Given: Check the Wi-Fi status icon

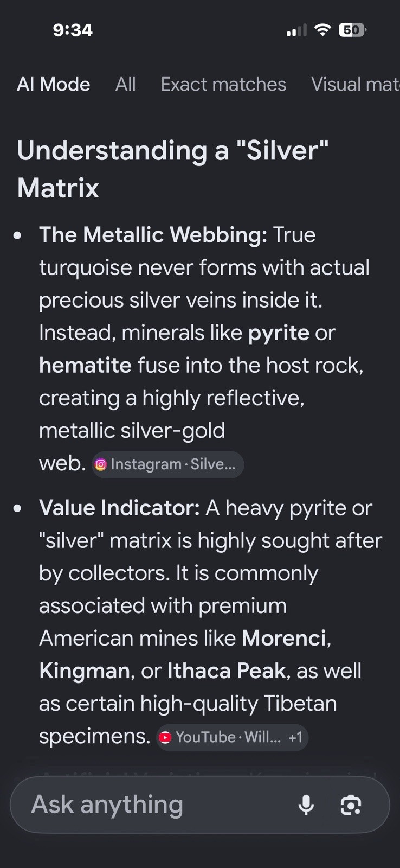Looking at the screenshot, I should click(322, 30).
